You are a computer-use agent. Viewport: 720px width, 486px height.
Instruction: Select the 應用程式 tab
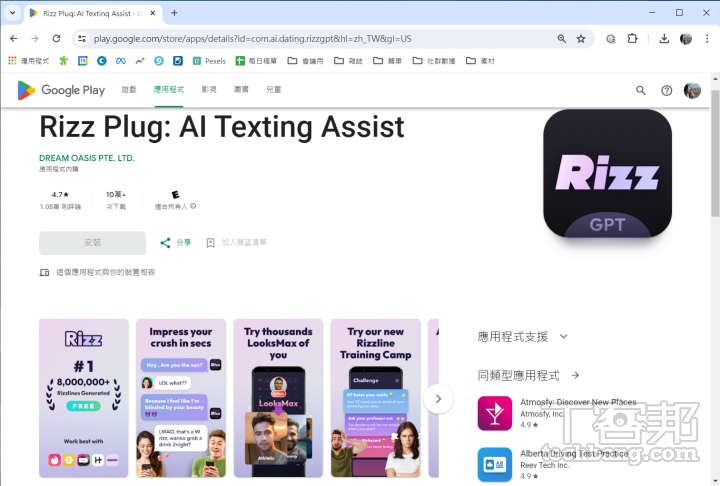coord(169,90)
